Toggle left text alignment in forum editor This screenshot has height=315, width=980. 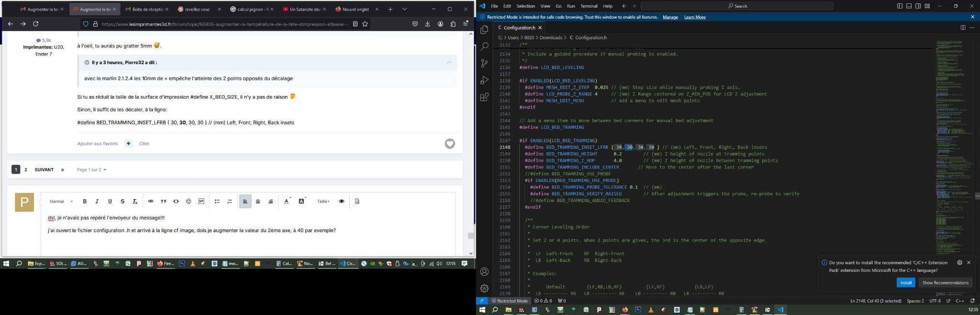coord(245,202)
